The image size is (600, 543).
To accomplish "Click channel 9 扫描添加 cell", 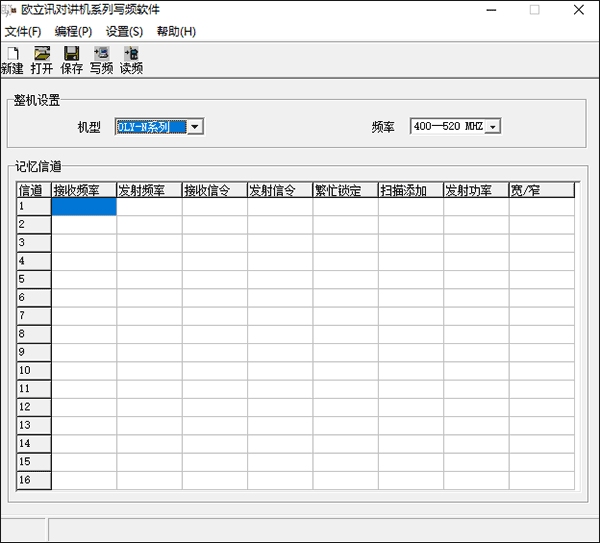I will [411, 353].
